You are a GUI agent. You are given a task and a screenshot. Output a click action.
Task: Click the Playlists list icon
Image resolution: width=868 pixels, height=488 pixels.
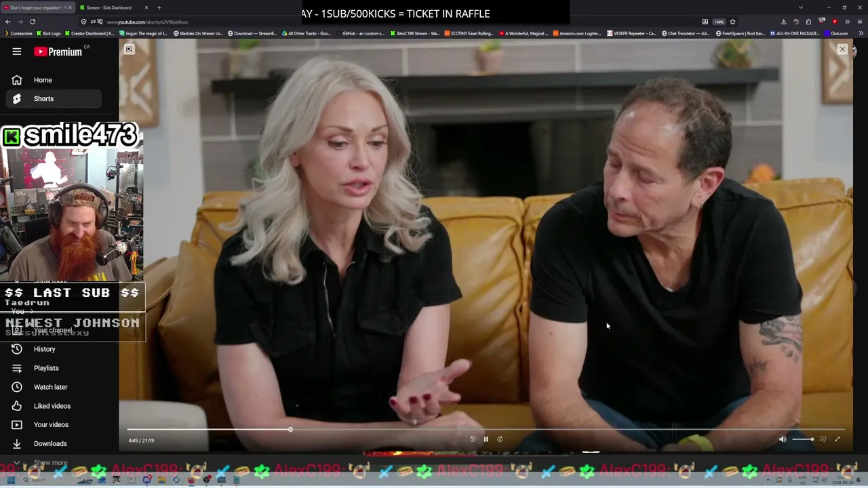click(17, 368)
